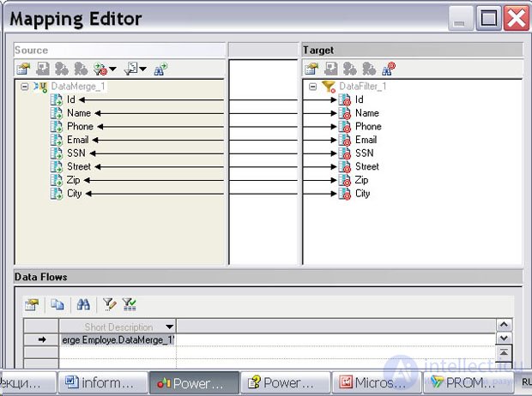Select DataFilter_1 in Target tree
The width and height of the screenshot is (532, 396).
tap(363, 87)
